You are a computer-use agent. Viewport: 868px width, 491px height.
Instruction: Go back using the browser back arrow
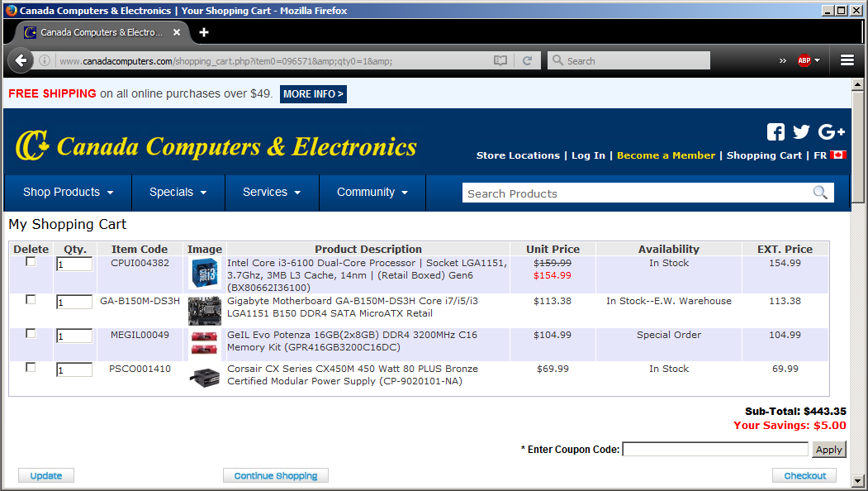pos(21,60)
